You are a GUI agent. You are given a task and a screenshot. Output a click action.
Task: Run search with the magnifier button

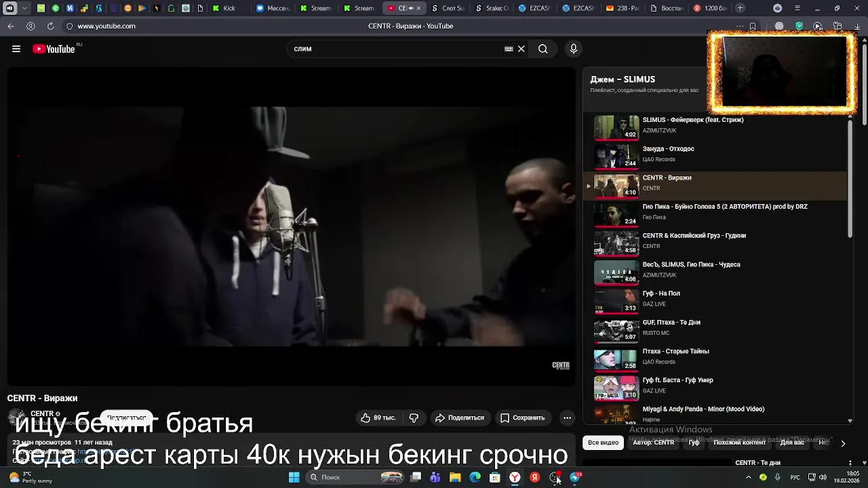(x=542, y=49)
